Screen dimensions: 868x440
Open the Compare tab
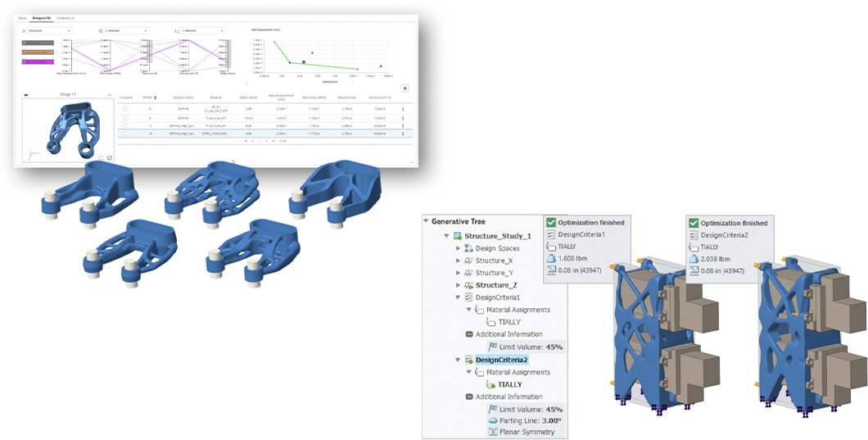point(66,17)
